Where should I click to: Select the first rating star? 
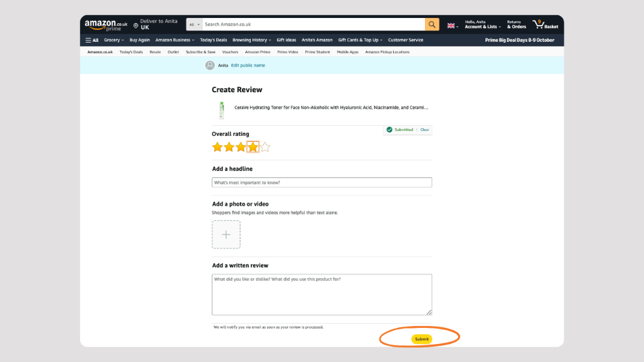coord(217,147)
